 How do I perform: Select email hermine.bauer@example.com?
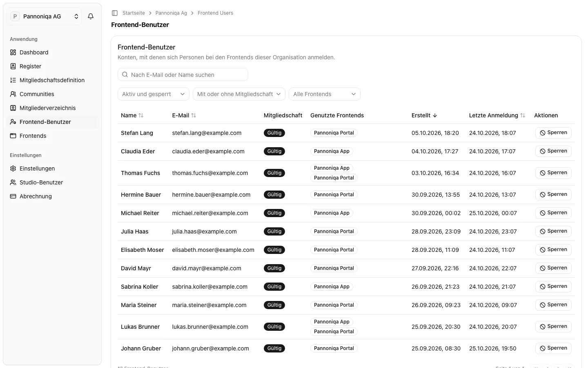211,195
